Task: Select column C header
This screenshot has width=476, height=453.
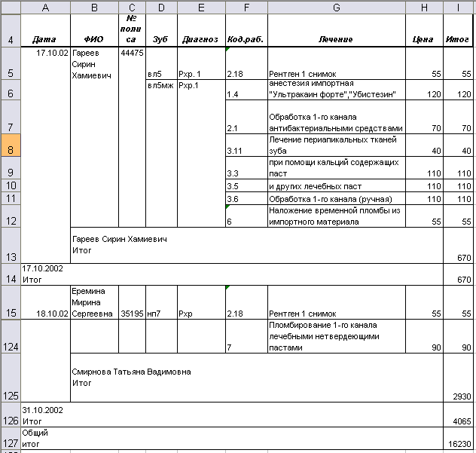Action: click(x=132, y=8)
